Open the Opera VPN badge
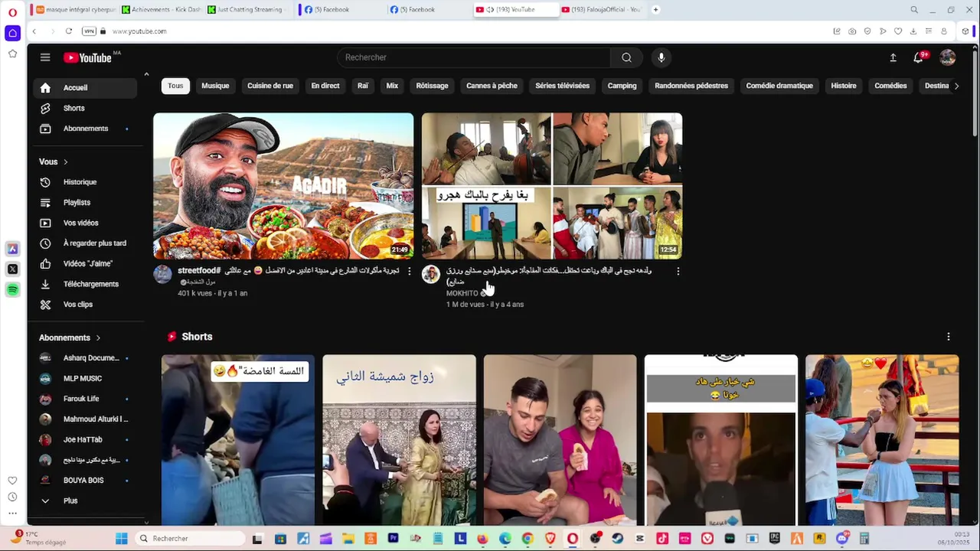The height and width of the screenshot is (551, 980). point(89,31)
